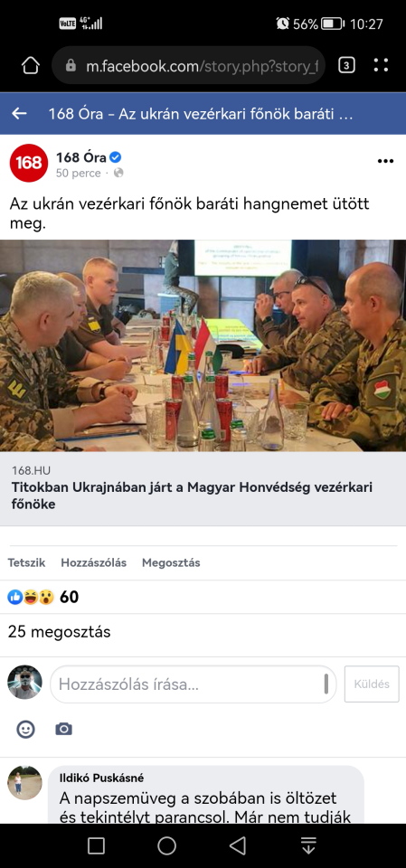
Task: Go back using the Facebook header arrow
Action: click(19, 114)
